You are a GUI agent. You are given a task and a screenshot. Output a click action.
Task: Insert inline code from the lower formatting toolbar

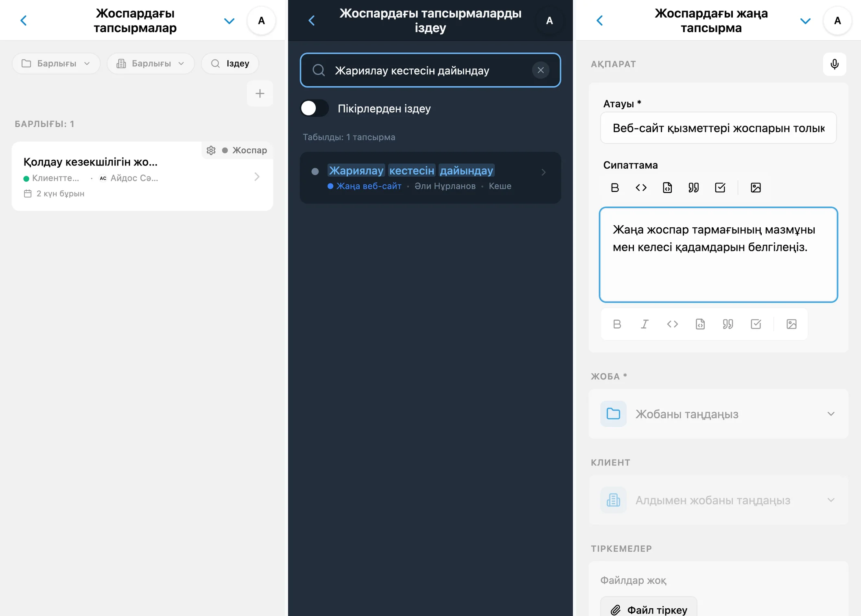[x=673, y=324]
